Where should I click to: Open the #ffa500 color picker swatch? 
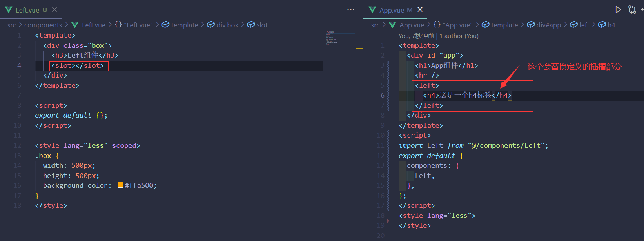tap(120, 185)
